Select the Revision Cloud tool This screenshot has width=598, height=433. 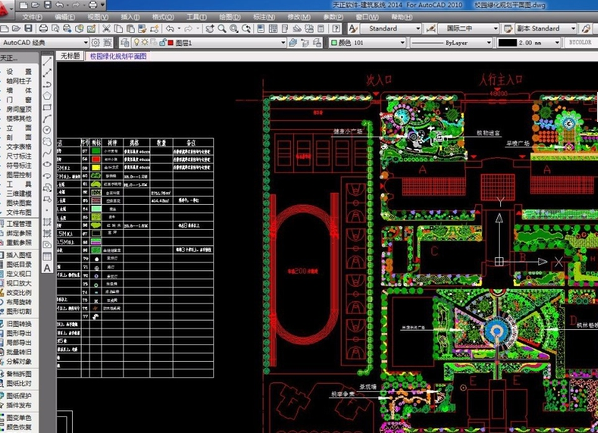click(x=47, y=142)
